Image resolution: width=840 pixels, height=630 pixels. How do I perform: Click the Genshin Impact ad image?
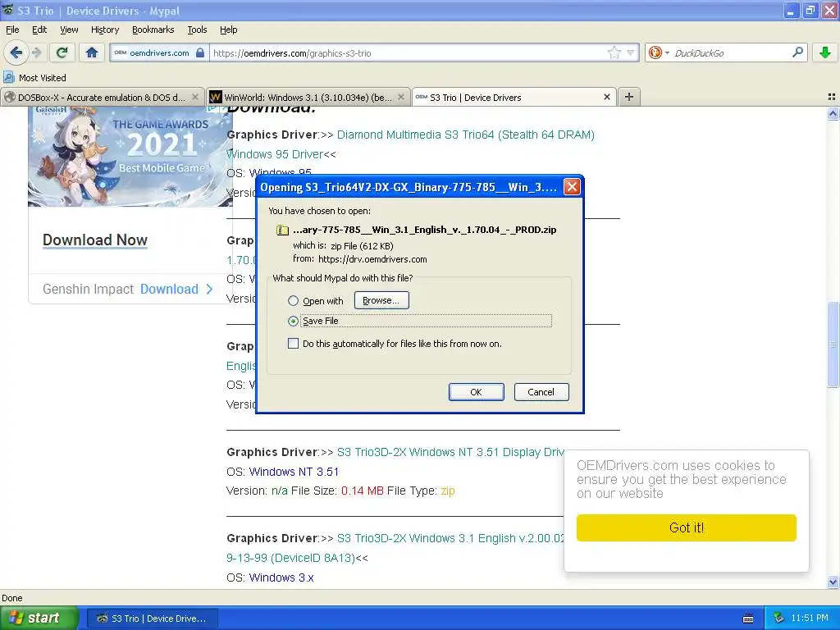pos(130,157)
